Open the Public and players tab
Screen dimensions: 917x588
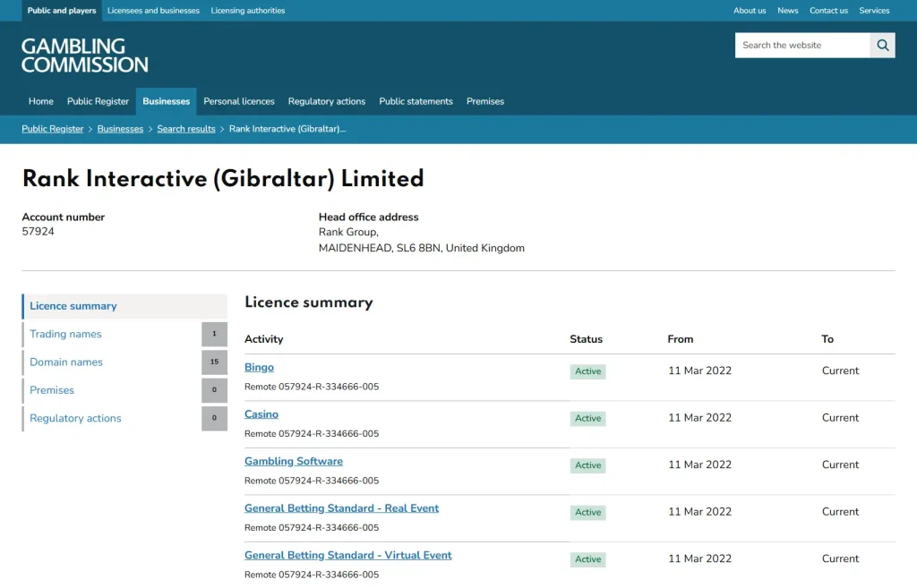click(x=62, y=11)
